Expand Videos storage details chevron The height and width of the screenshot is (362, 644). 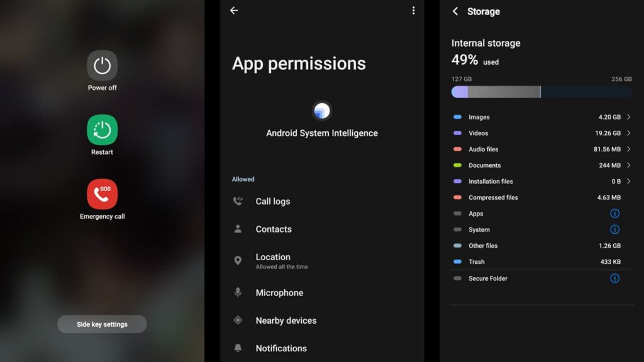628,133
